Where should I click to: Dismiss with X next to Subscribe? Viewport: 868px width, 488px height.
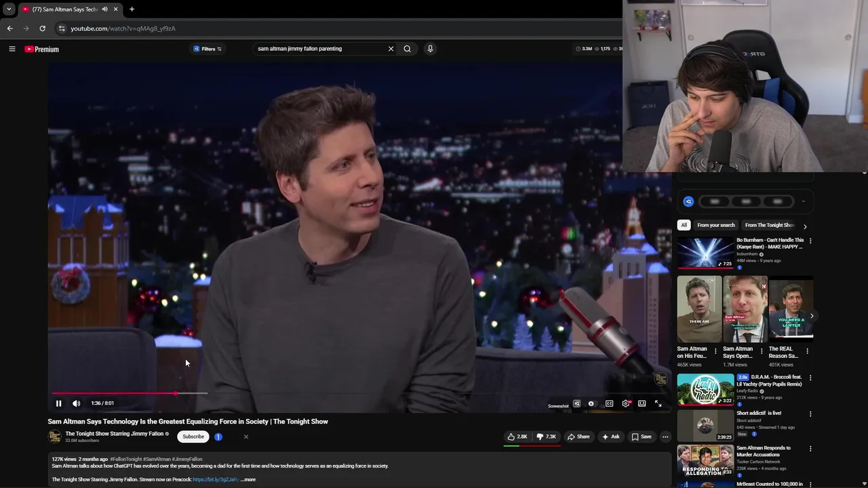pos(246,436)
